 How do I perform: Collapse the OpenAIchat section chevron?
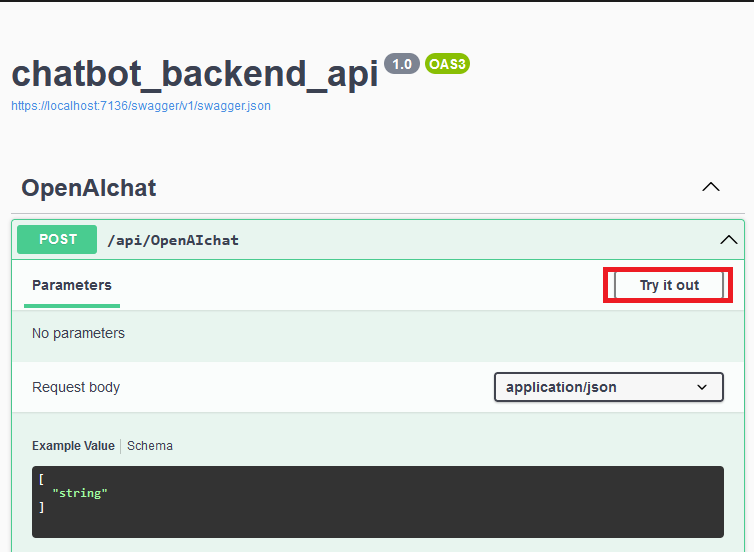point(710,188)
